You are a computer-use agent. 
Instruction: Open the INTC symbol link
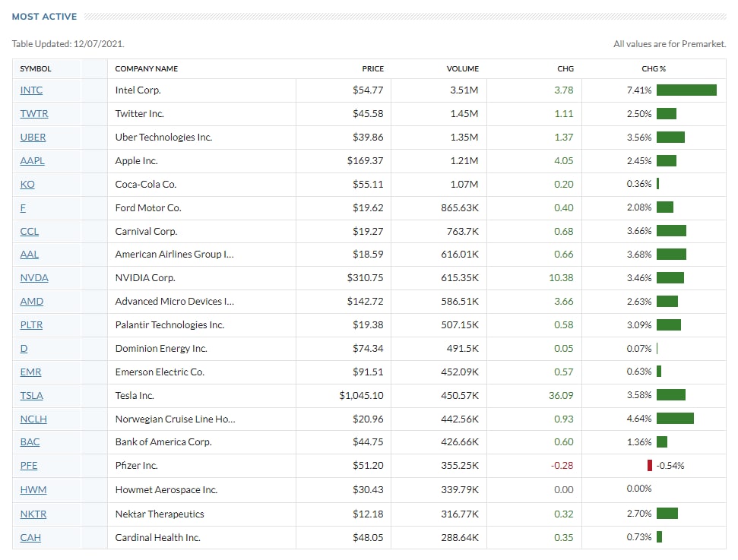pyautogui.click(x=31, y=90)
